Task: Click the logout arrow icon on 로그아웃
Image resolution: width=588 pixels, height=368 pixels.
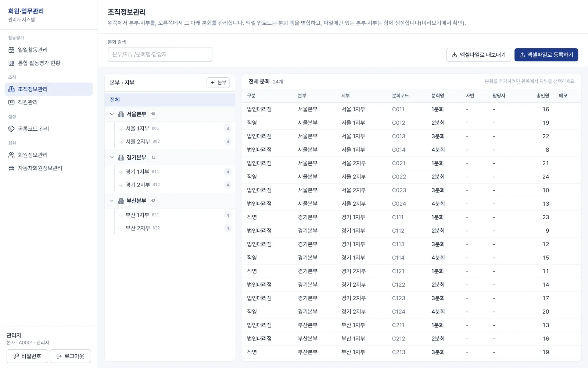Action: coord(59,356)
